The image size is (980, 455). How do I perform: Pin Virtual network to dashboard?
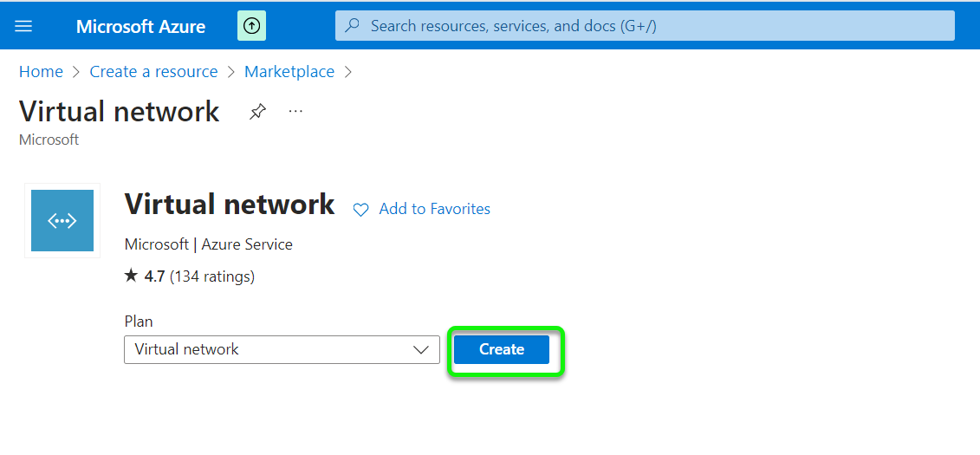[x=257, y=112]
